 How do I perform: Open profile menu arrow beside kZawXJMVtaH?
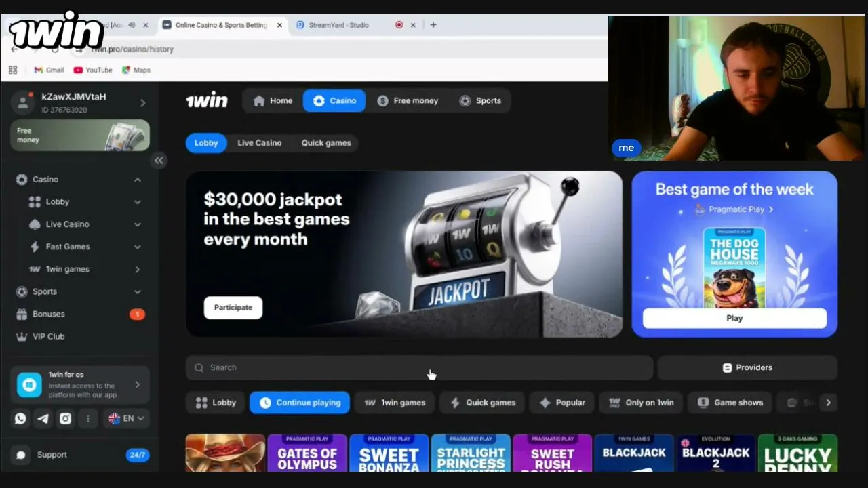click(142, 103)
